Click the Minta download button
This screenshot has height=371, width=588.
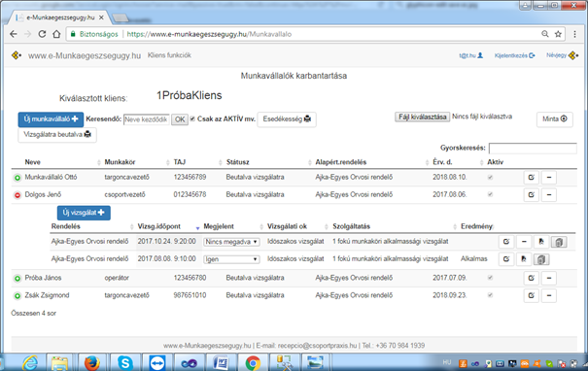coord(554,119)
